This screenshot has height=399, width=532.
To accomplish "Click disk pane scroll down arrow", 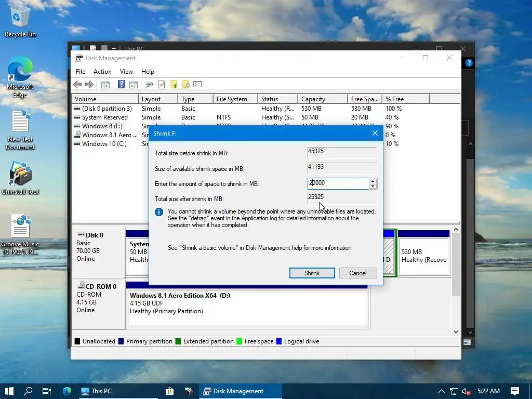I will coord(456,331).
